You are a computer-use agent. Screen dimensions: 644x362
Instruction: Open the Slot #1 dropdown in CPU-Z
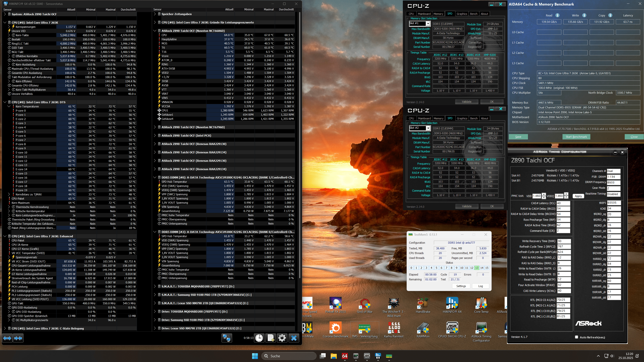coord(428,23)
